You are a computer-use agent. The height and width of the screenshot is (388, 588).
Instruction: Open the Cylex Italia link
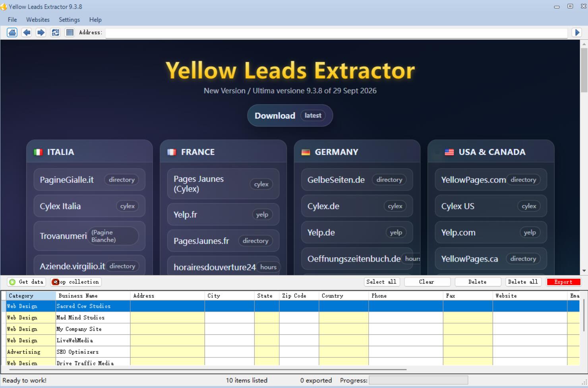[x=89, y=206]
